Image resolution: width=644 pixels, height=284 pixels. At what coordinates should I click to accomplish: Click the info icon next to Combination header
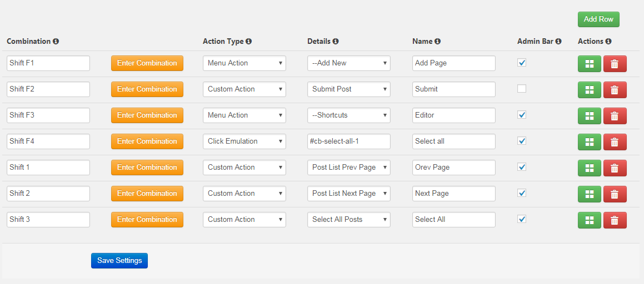pos(56,42)
